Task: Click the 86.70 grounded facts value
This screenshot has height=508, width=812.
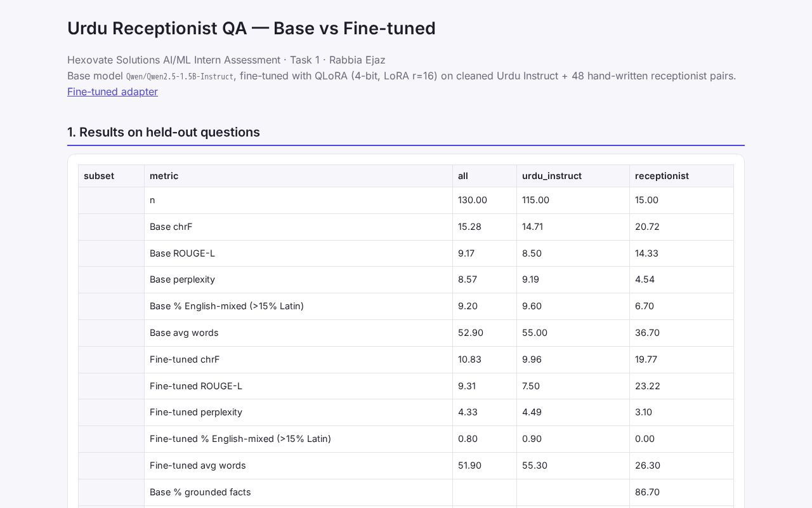Action: click(x=647, y=492)
